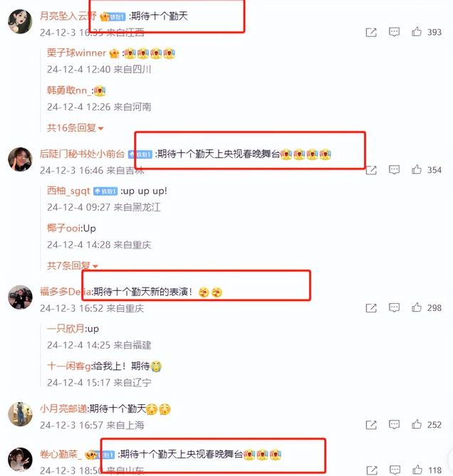Reply to 福多多Delia's comment
Image resolution: width=453 pixels, height=476 pixels.
pyautogui.click(x=394, y=307)
